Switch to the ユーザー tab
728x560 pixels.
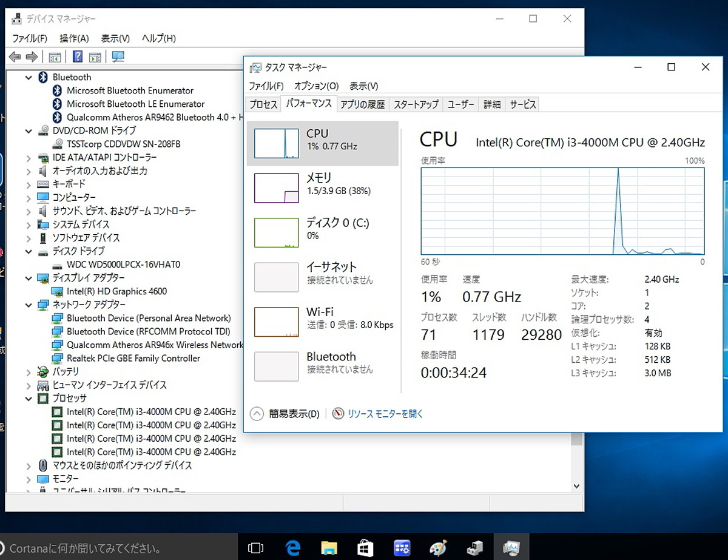click(461, 104)
